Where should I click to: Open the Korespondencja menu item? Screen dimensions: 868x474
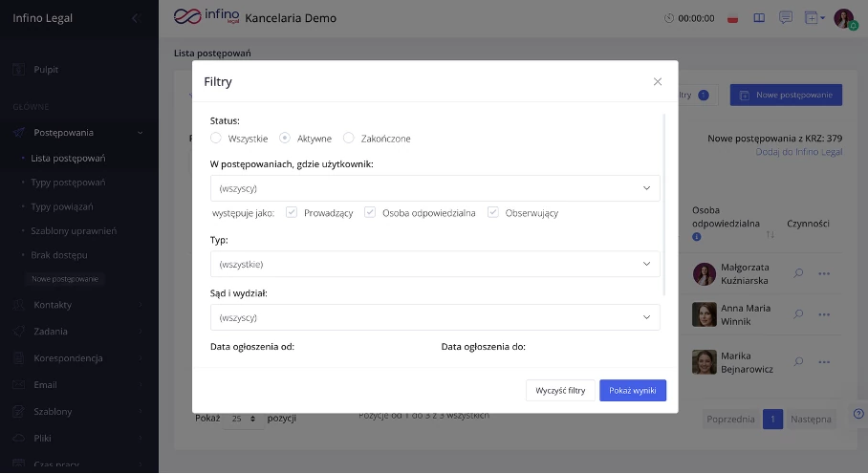pos(68,358)
